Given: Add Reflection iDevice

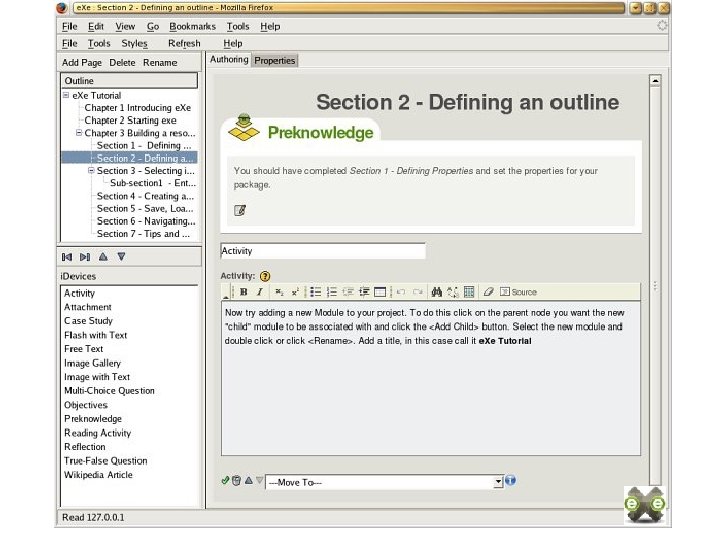Looking at the screenshot, I should (84, 447).
